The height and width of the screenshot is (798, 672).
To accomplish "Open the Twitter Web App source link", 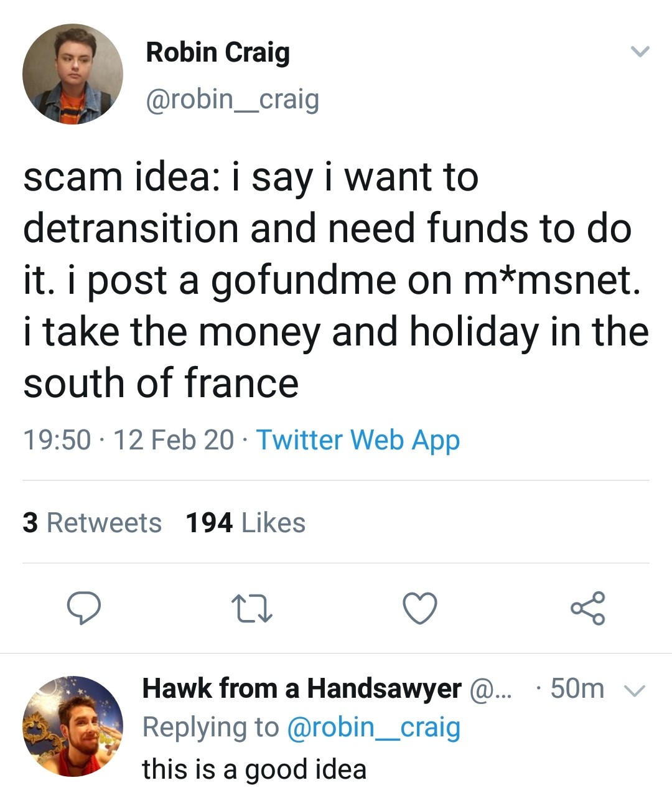I will click(x=358, y=439).
